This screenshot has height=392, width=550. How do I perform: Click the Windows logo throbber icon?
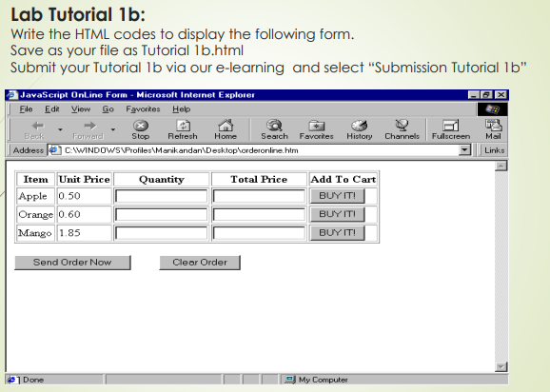493,109
